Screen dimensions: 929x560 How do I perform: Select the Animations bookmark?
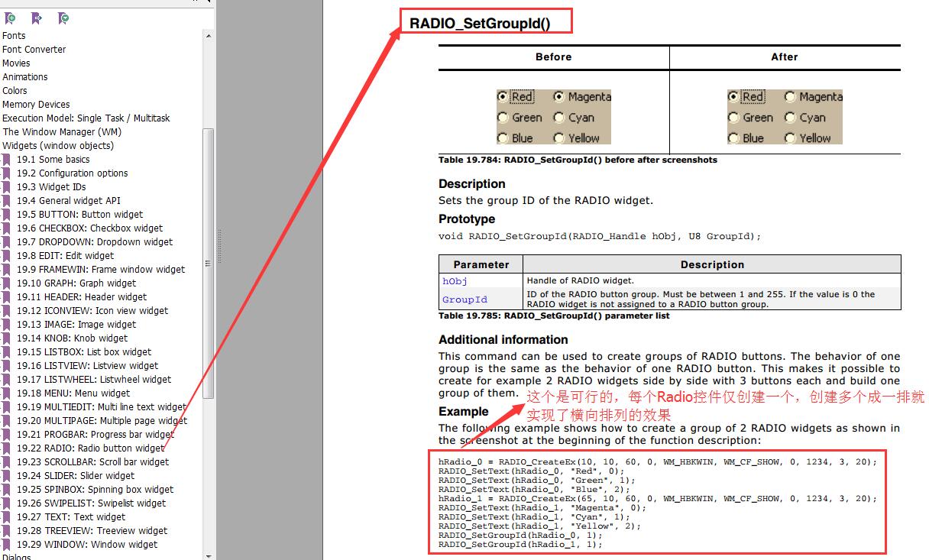24,77
